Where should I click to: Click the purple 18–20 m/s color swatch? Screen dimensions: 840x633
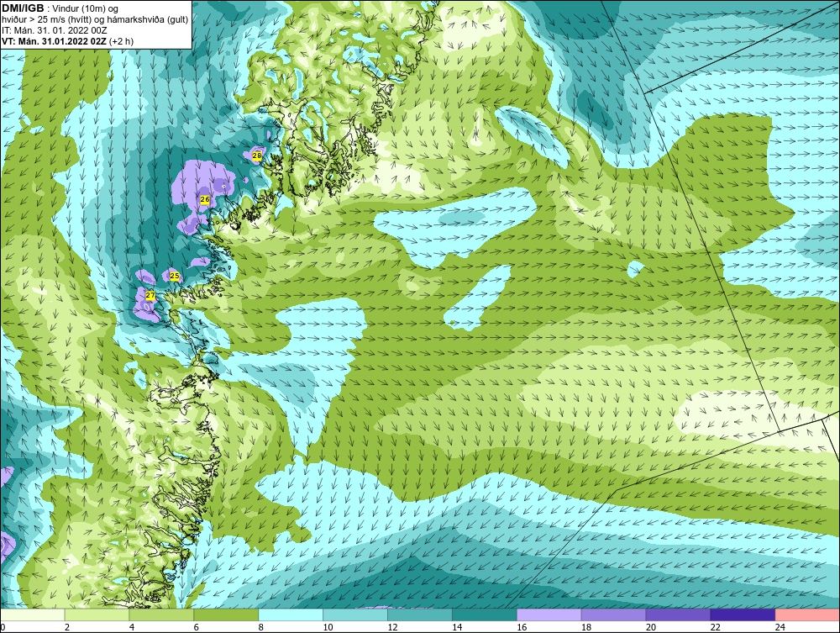click(x=613, y=615)
